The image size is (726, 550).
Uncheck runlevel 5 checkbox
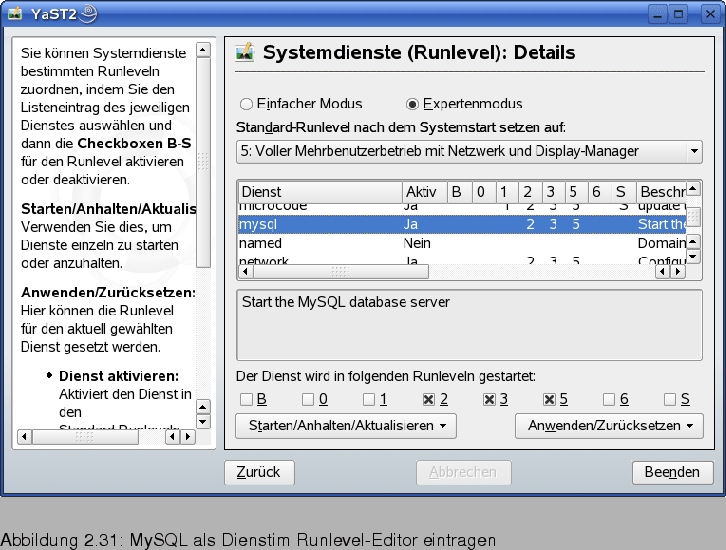point(549,399)
